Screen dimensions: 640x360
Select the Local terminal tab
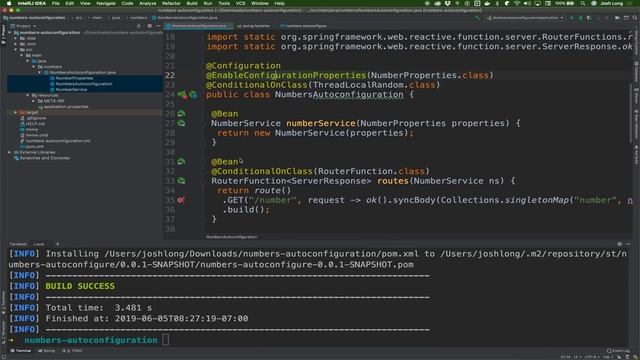(39, 244)
